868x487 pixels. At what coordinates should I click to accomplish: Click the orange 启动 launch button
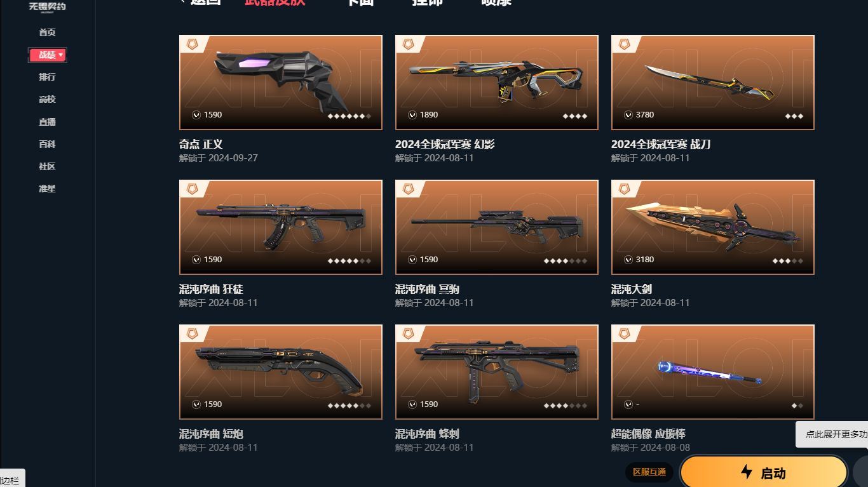click(x=764, y=472)
